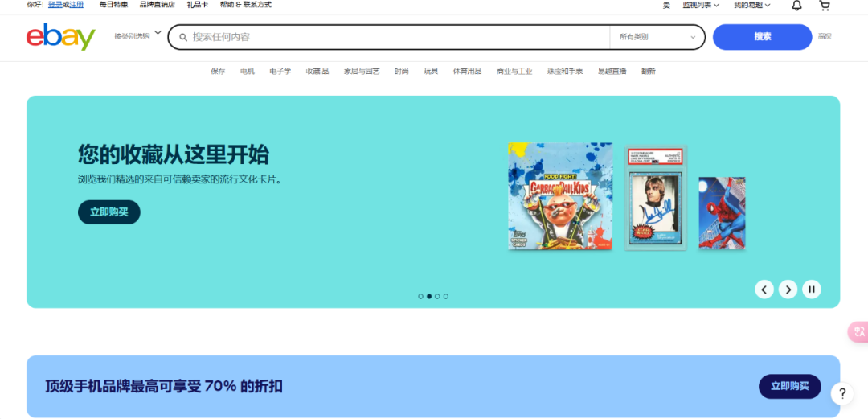This screenshot has width=868, height=419.
Task: Expand the 按类别选购 category dropdown
Action: click(x=138, y=36)
